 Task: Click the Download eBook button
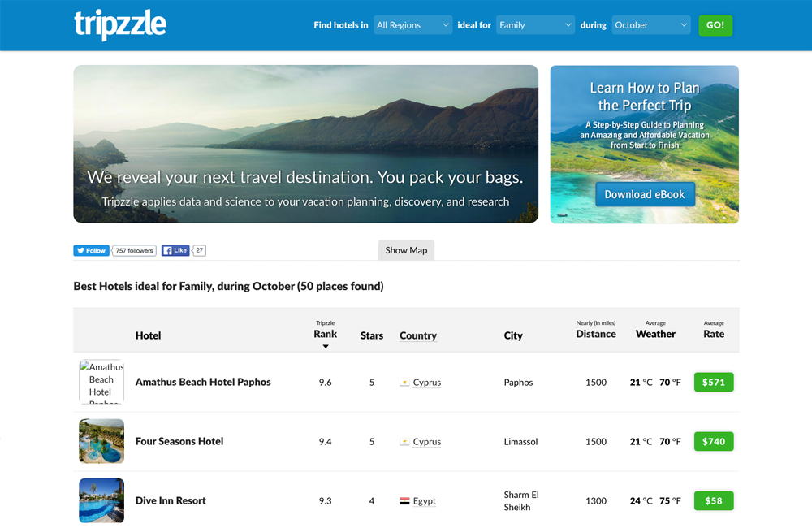pos(645,194)
